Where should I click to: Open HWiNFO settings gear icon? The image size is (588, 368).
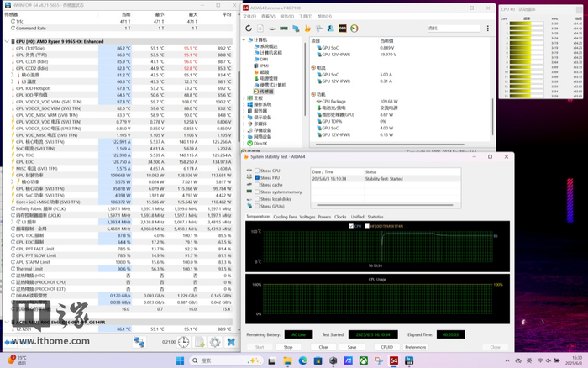tap(214, 342)
